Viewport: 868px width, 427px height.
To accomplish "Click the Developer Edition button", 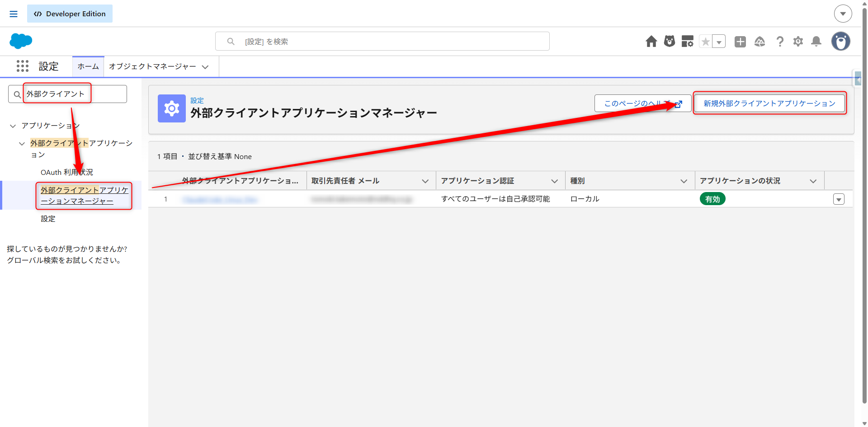I will 70,14.
